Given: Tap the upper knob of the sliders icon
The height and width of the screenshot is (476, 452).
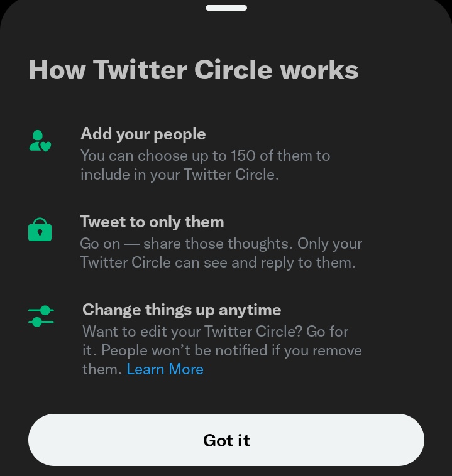Looking at the screenshot, I should tap(45, 310).
